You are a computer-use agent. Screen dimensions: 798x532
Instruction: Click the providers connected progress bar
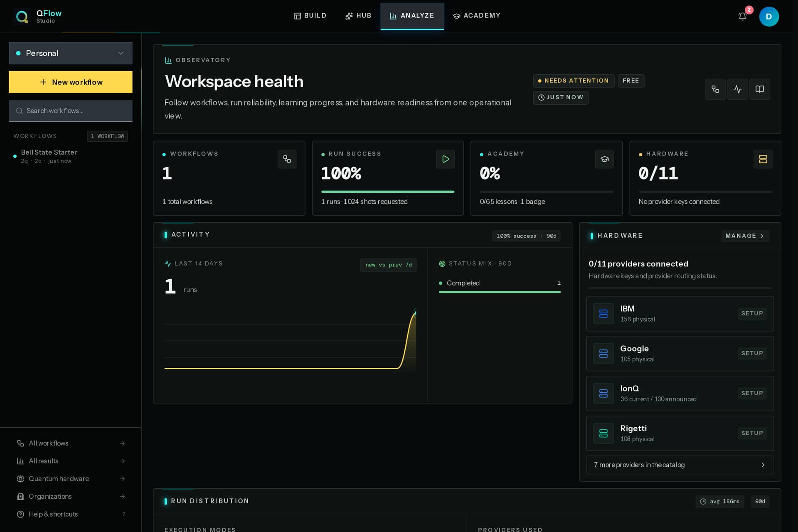tap(680, 288)
